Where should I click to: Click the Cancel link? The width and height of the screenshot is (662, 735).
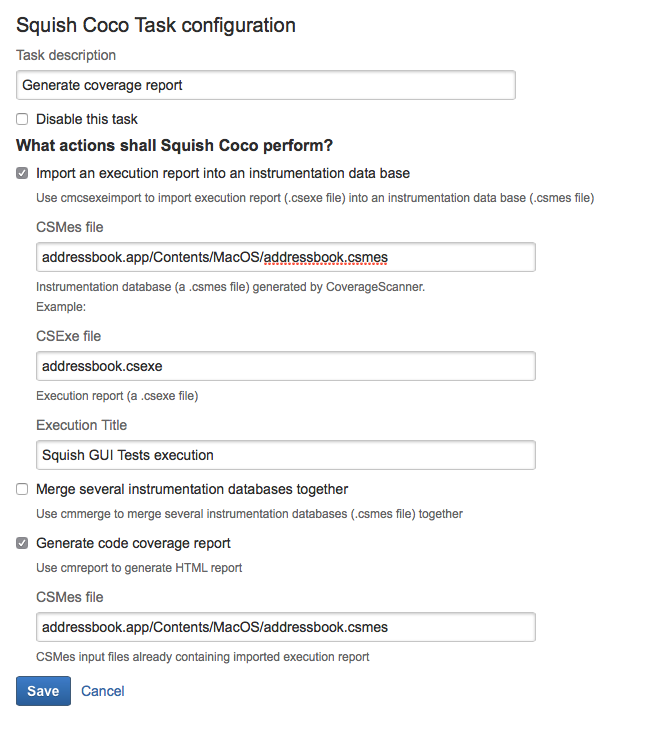pos(103,691)
